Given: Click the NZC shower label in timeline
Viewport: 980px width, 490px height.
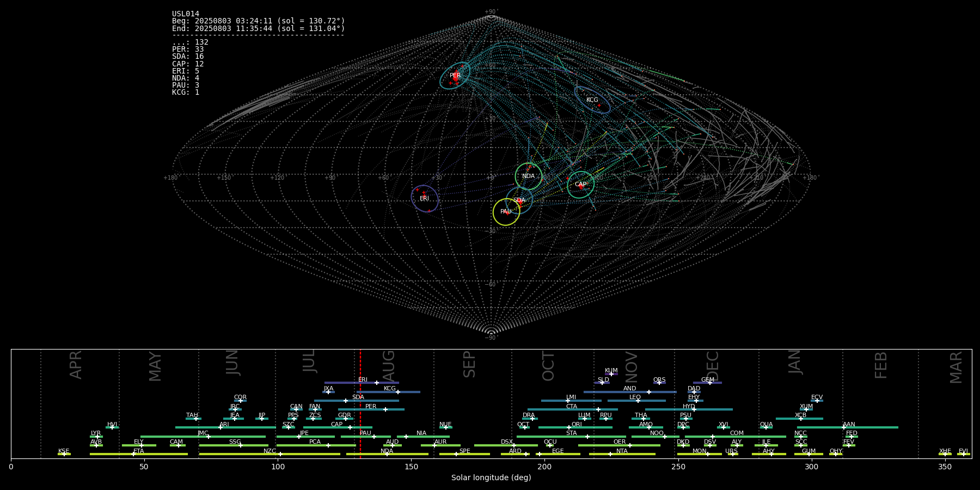Looking at the screenshot, I should [269, 451].
